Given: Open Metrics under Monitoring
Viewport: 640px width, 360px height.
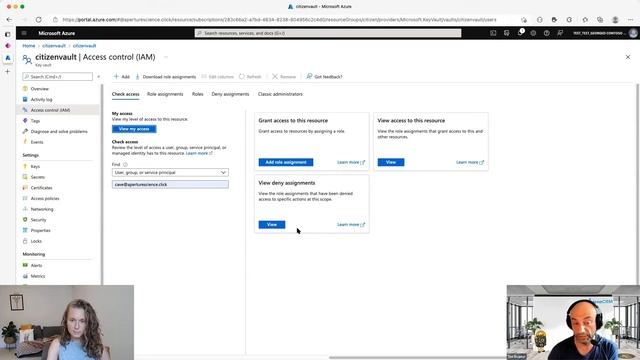Looking at the screenshot, I should pyautogui.click(x=38, y=276).
